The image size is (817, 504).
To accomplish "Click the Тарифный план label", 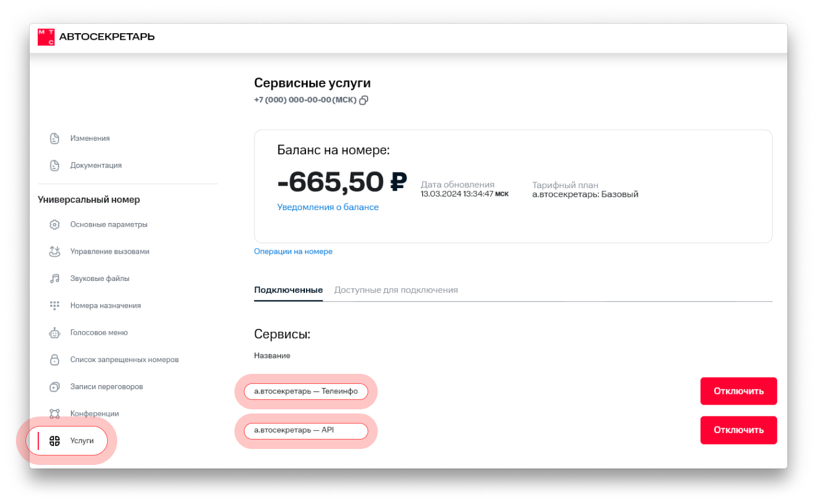I will click(565, 185).
